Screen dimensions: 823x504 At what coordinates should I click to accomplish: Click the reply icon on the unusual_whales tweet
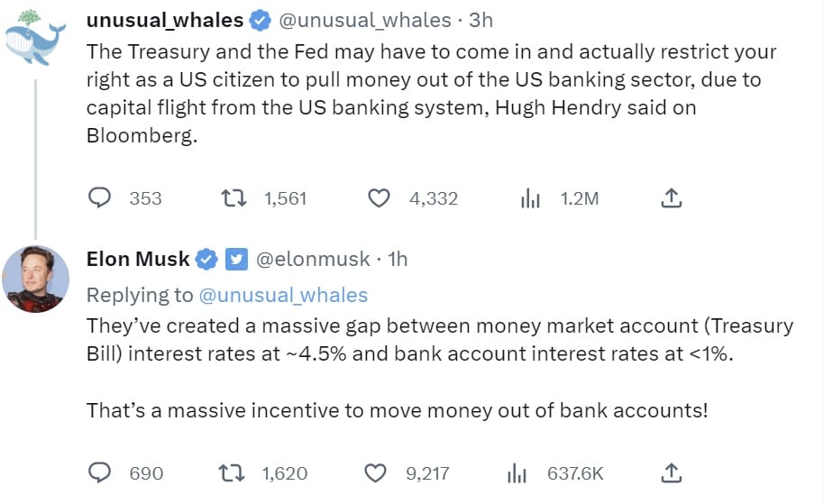100,198
